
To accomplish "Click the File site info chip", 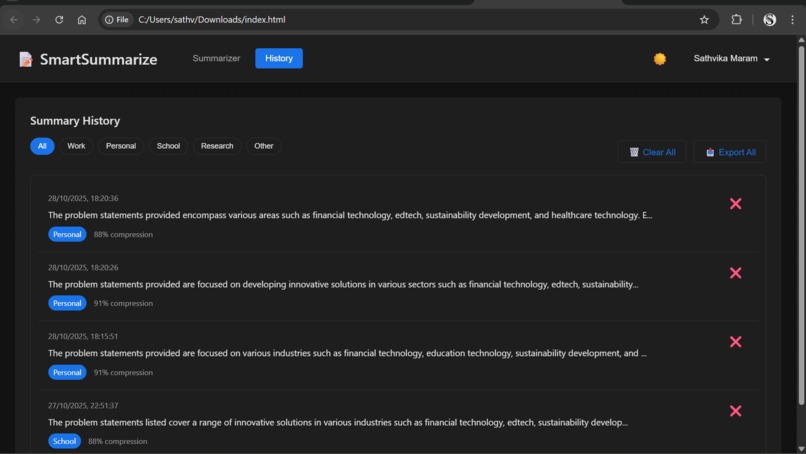I will (117, 20).
